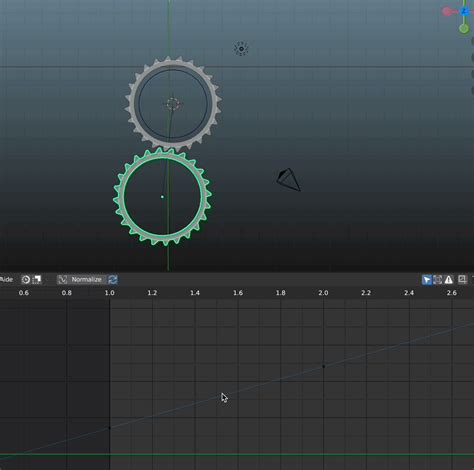Click the 1.4 frame label on ruler
This screenshot has height=470, width=474.
(195, 293)
